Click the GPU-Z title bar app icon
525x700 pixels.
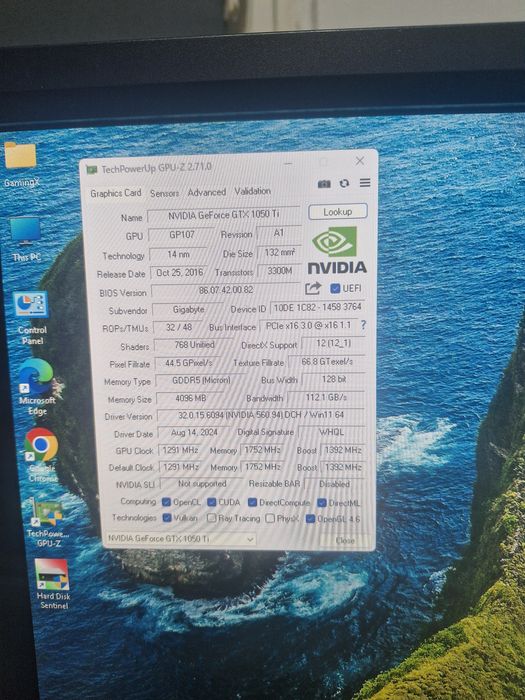[92, 170]
